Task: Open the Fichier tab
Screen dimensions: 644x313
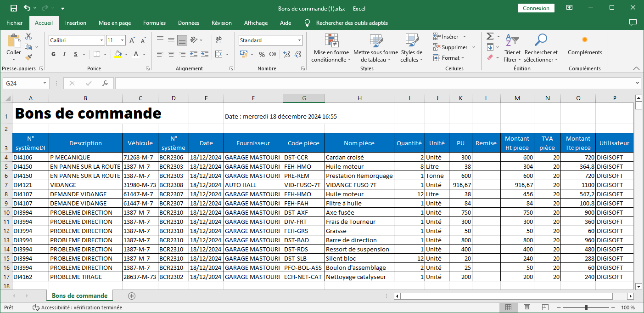Action: point(15,23)
